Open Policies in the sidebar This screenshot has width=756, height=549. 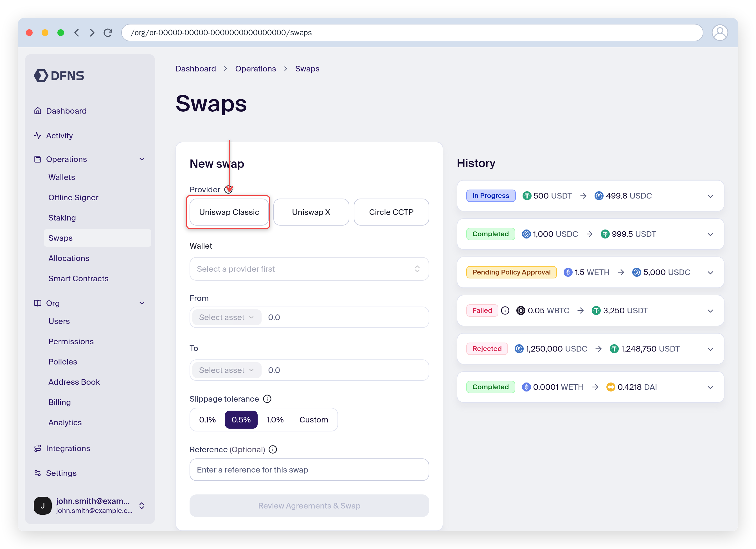click(63, 361)
